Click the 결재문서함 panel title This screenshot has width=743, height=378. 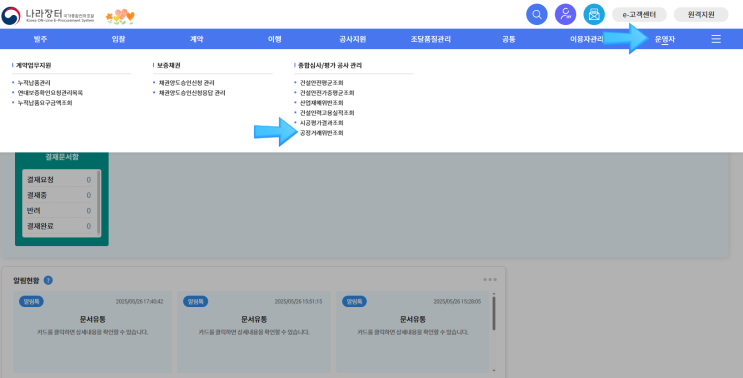coord(62,157)
